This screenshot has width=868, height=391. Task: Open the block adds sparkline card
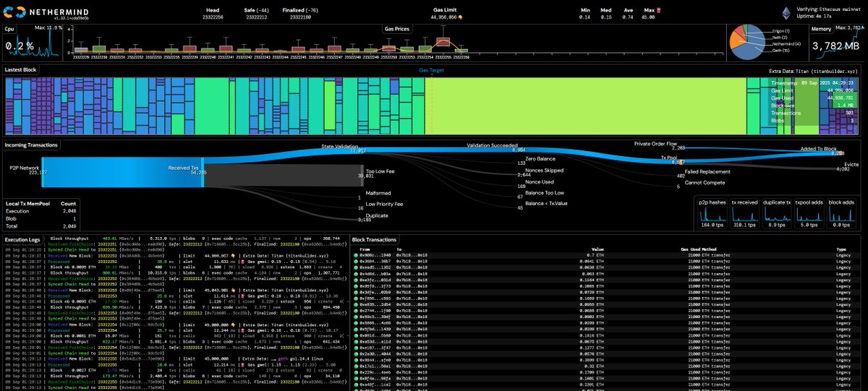coord(841,213)
